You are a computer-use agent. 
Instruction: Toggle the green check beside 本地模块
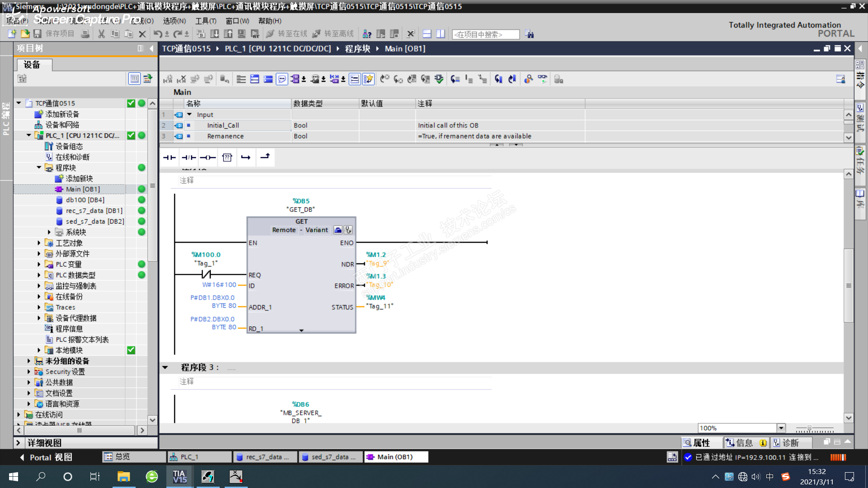point(131,350)
